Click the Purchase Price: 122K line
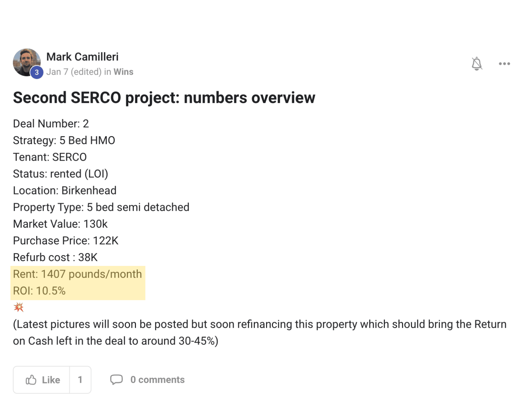532x402 pixels. click(66, 241)
